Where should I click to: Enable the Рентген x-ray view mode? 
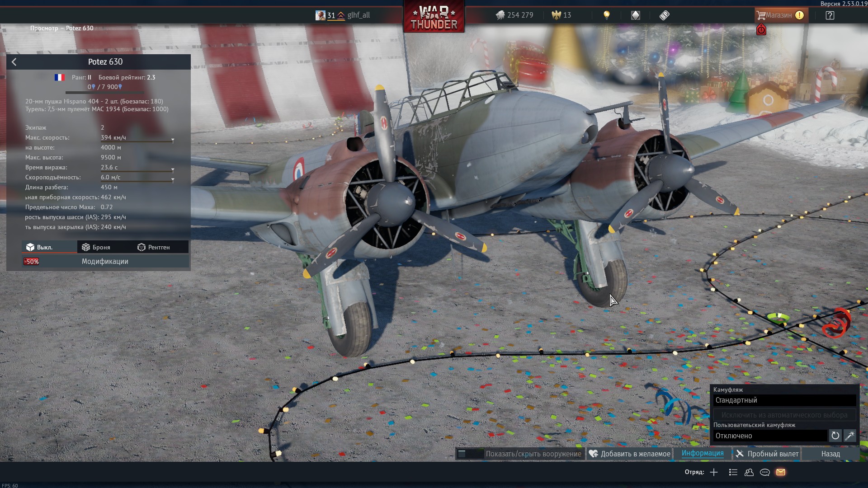154,247
